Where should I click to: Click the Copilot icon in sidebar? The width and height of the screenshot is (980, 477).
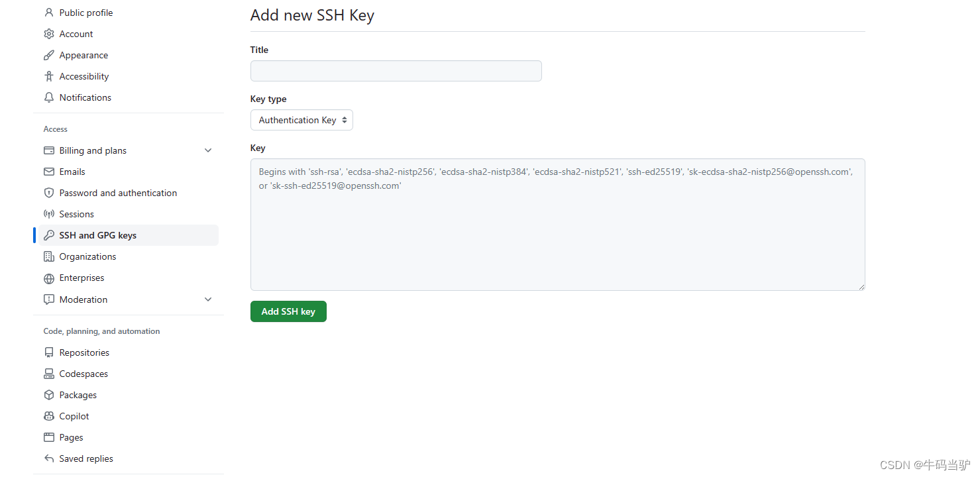[x=49, y=416]
